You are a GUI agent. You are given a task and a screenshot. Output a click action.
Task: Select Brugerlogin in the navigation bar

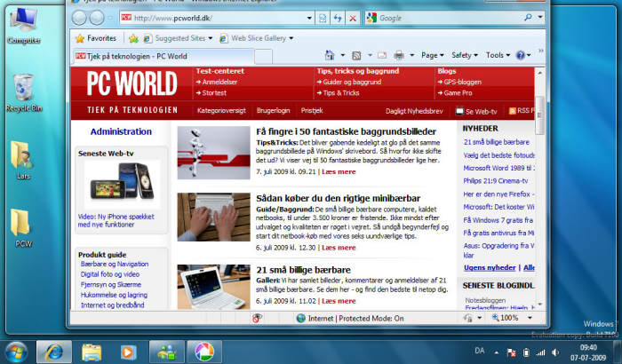coord(274,111)
